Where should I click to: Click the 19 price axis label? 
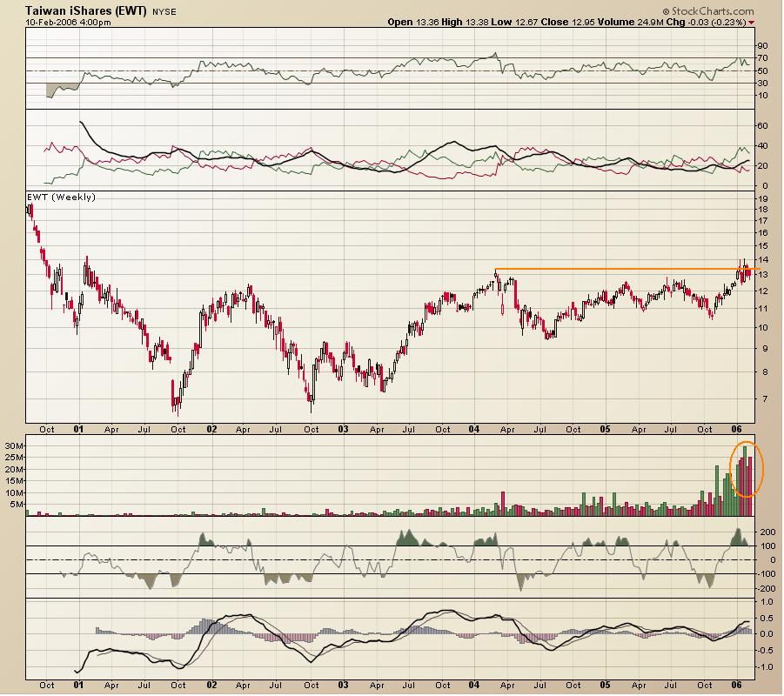(x=762, y=199)
